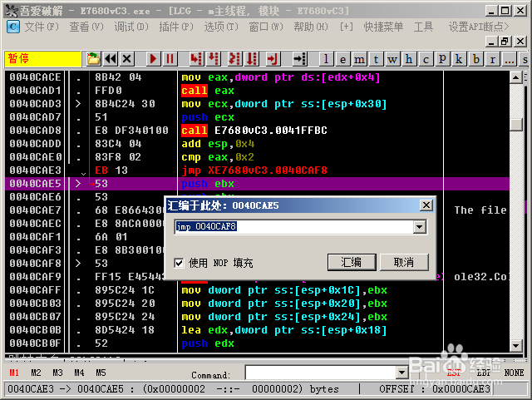Select the M5 memory tab

pyautogui.click(x=101, y=373)
